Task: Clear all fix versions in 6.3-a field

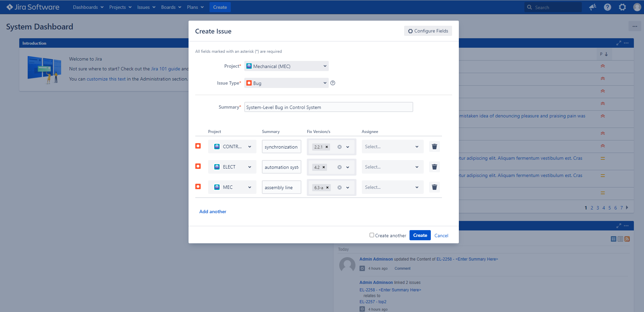Action: (x=340, y=187)
